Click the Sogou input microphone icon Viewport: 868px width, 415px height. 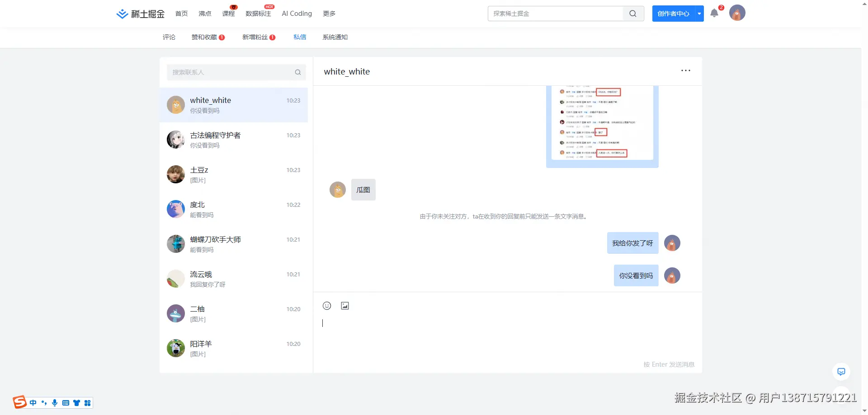pos(55,402)
